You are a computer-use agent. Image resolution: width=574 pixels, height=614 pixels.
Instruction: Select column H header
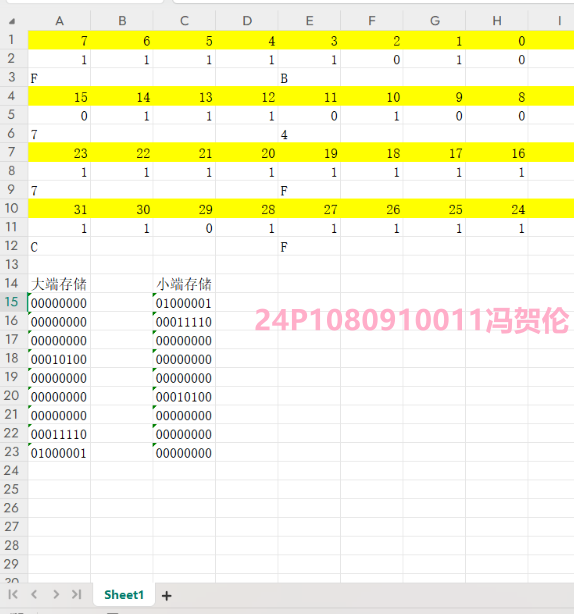coord(497,21)
